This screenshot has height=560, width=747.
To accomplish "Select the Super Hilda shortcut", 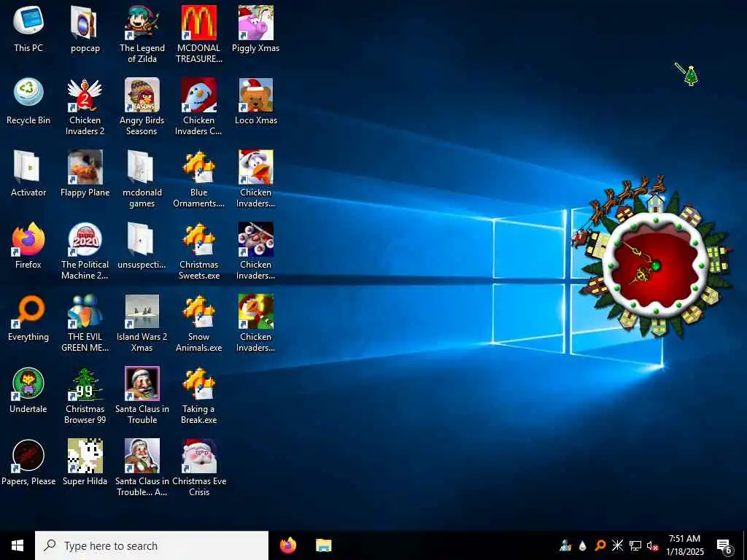I will (85, 462).
